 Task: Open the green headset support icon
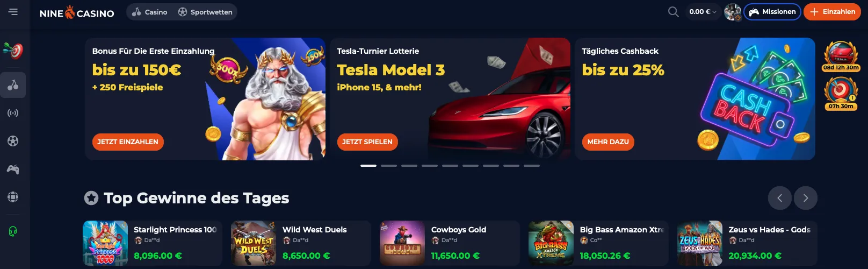(x=13, y=231)
